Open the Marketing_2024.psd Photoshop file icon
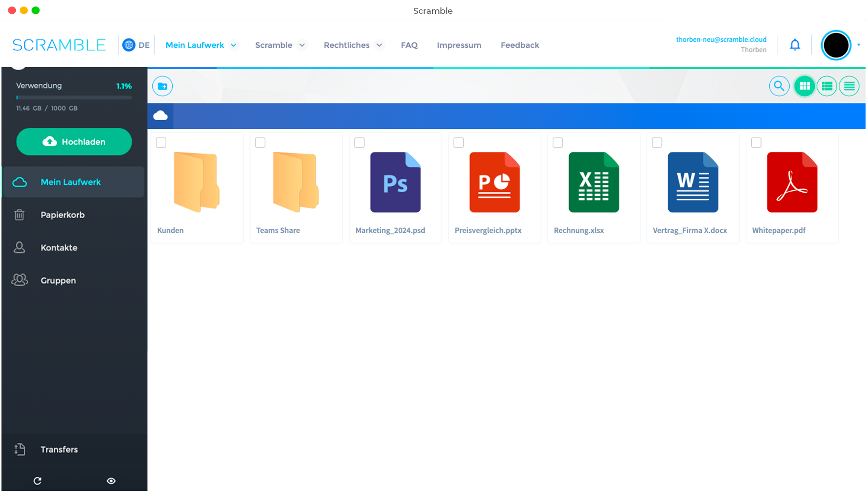The width and height of the screenshot is (868, 493). coord(396,182)
